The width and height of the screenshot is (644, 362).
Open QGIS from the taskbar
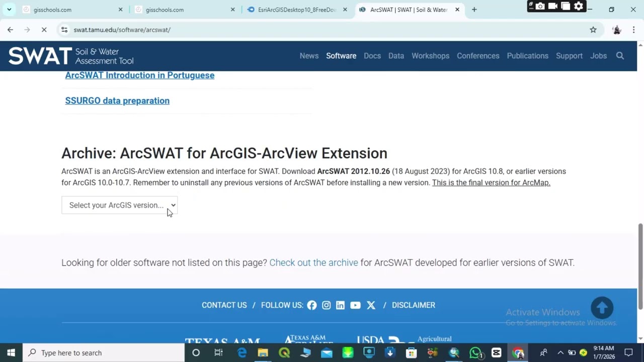(x=284, y=353)
